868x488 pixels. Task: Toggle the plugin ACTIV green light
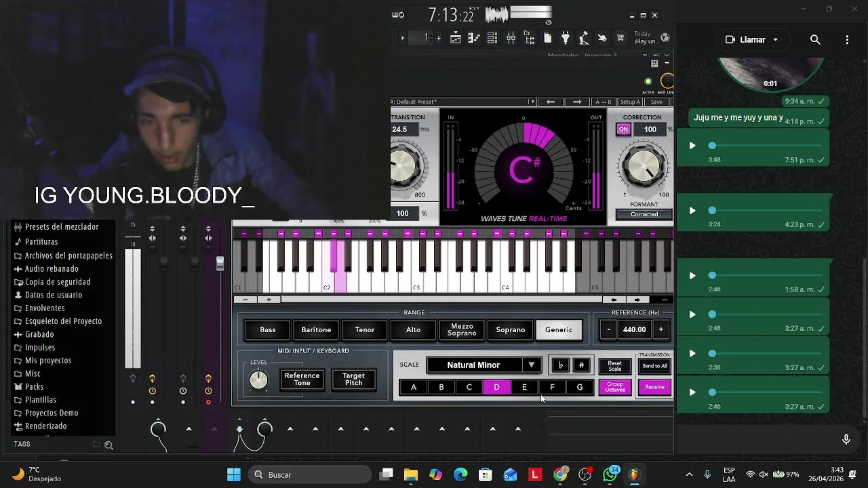pyautogui.click(x=648, y=82)
